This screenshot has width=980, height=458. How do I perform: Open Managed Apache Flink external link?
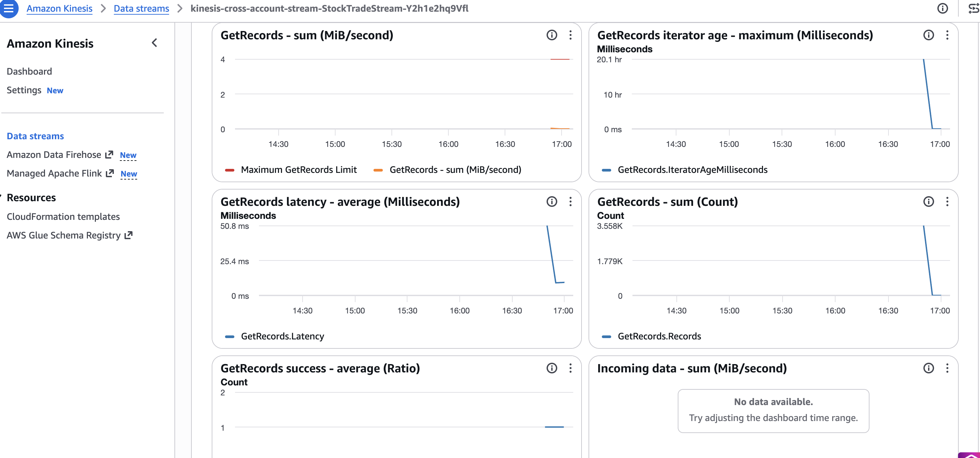[x=60, y=173]
